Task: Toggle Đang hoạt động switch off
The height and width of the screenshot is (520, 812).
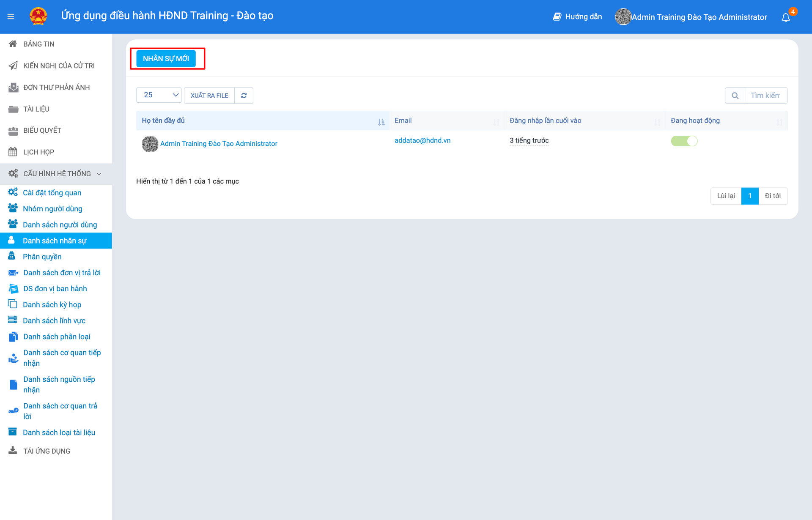Action: (x=684, y=141)
